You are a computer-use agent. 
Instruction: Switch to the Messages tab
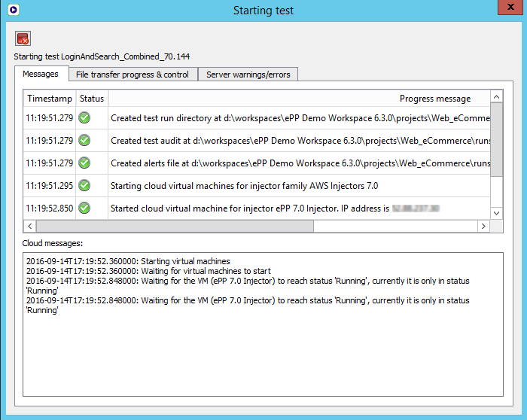pos(41,74)
